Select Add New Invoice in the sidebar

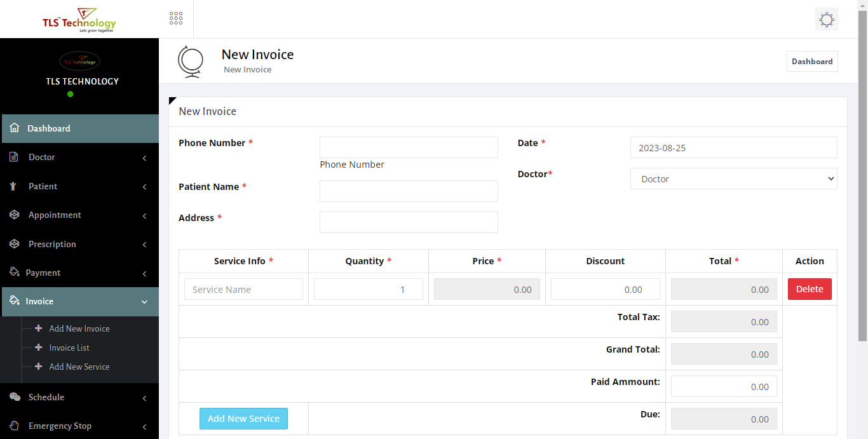coord(79,328)
